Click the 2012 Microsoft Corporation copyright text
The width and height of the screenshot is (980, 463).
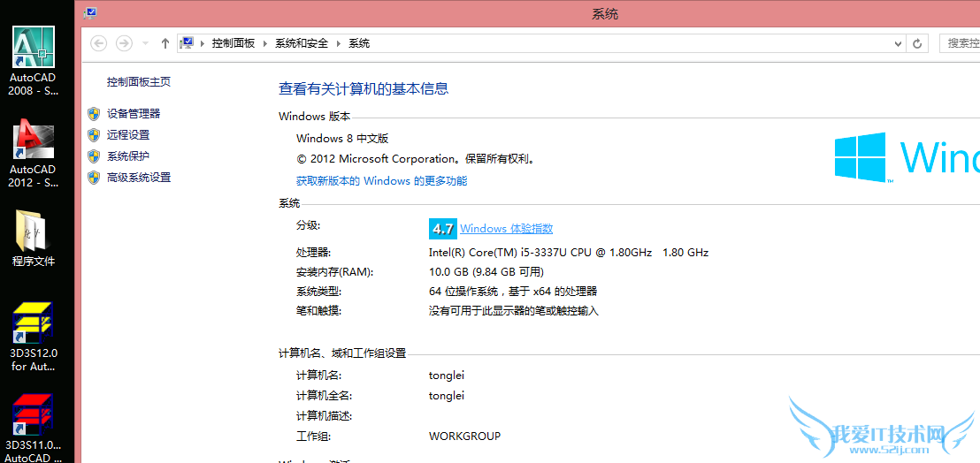tap(416, 159)
